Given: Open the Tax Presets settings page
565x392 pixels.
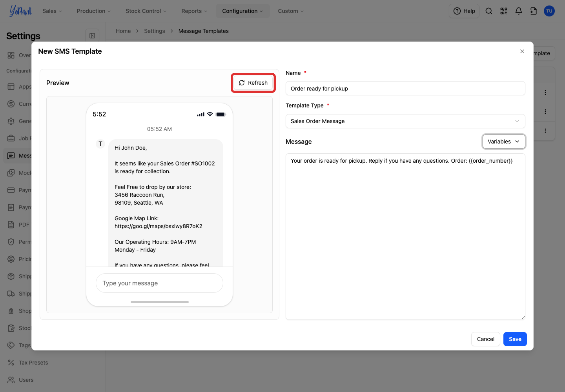Looking at the screenshot, I should 33,363.
